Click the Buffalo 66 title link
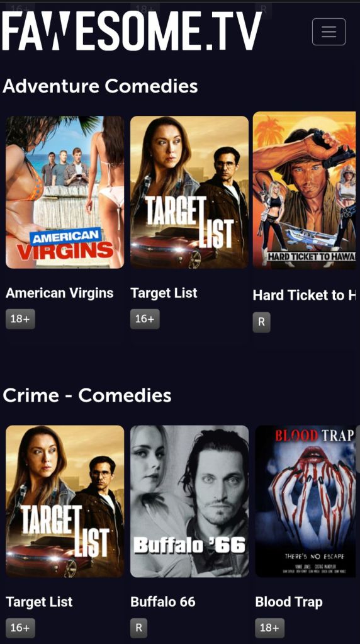This screenshot has height=644, width=360. coord(163,602)
